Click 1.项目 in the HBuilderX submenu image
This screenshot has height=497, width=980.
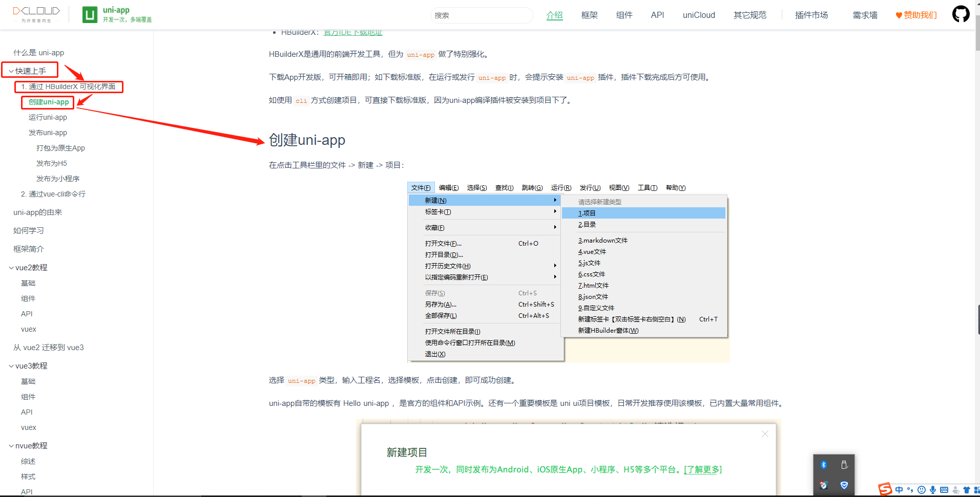tap(643, 213)
